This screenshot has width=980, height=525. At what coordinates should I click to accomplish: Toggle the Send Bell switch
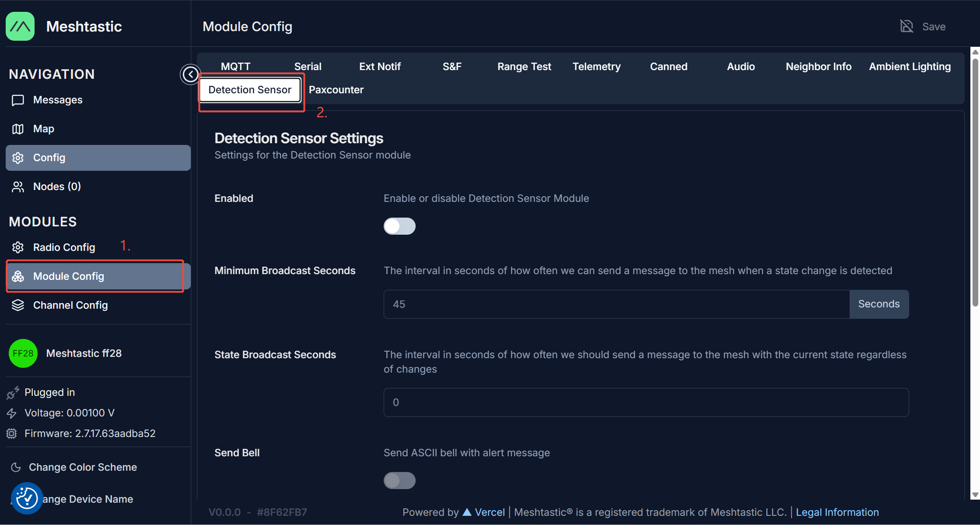pos(399,481)
